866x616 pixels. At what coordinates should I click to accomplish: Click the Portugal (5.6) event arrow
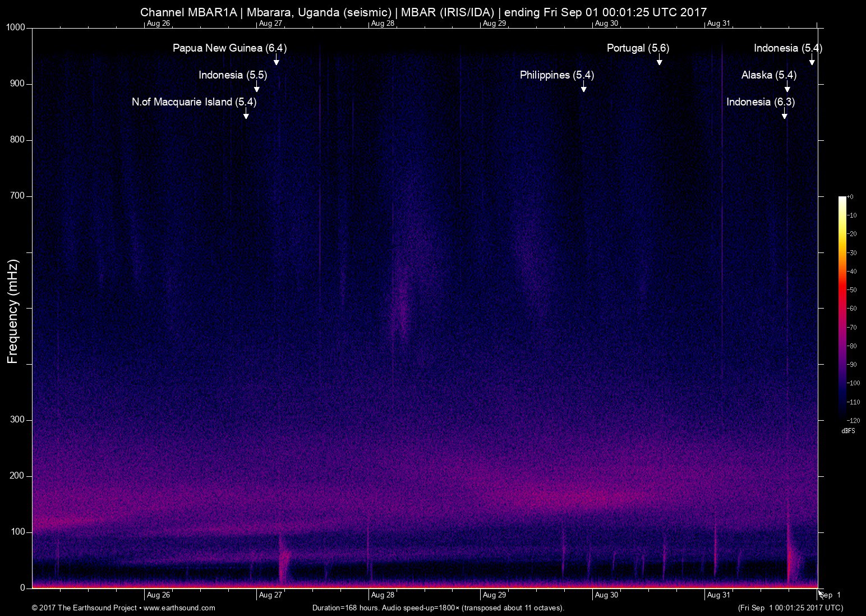pyautogui.click(x=659, y=61)
